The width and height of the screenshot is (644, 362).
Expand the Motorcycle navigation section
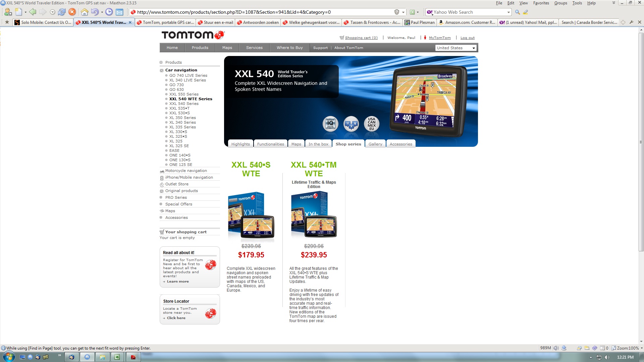(186, 170)
